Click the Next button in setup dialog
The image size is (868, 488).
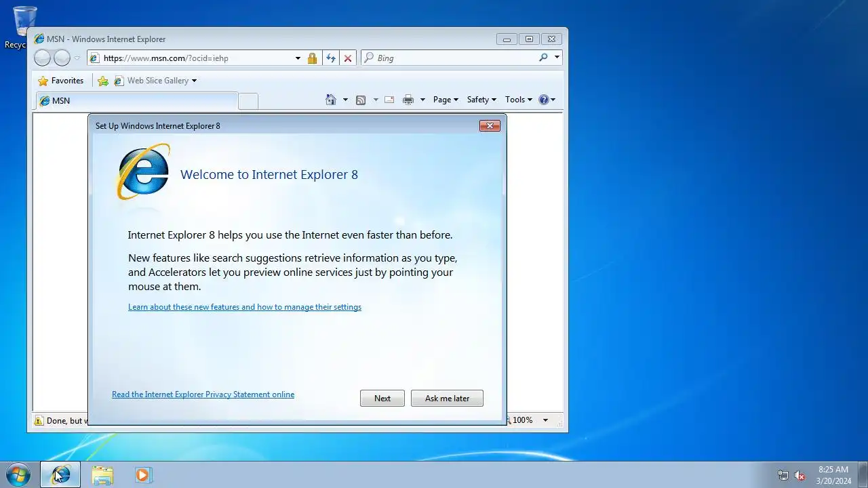pyautogui.click(x=382, y=399)
